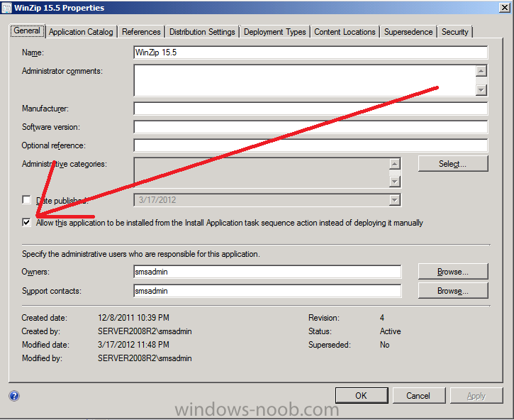Select the General tab

click(x=27, y=31)
